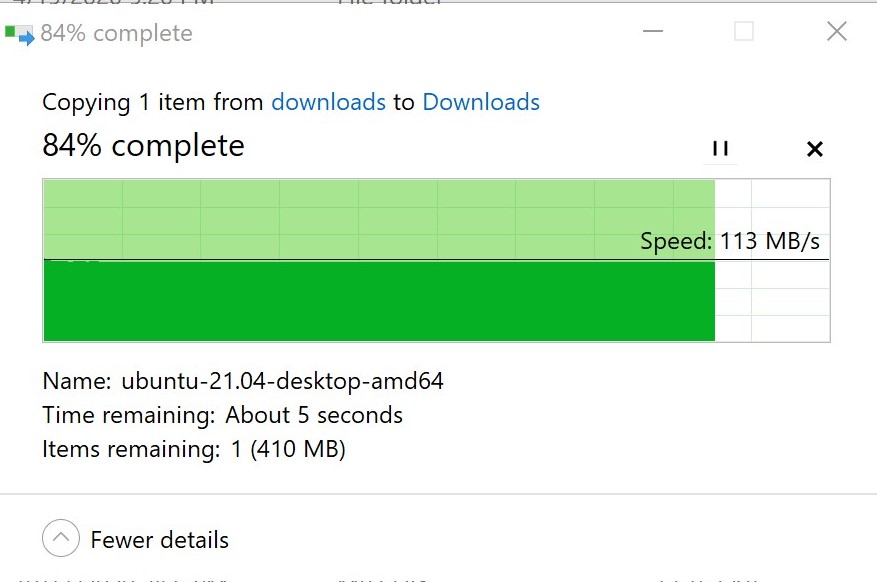Click the 'Fewer details' label
Image resolution: width=877 pixels, height=582 pixels.
click(160, 540)
